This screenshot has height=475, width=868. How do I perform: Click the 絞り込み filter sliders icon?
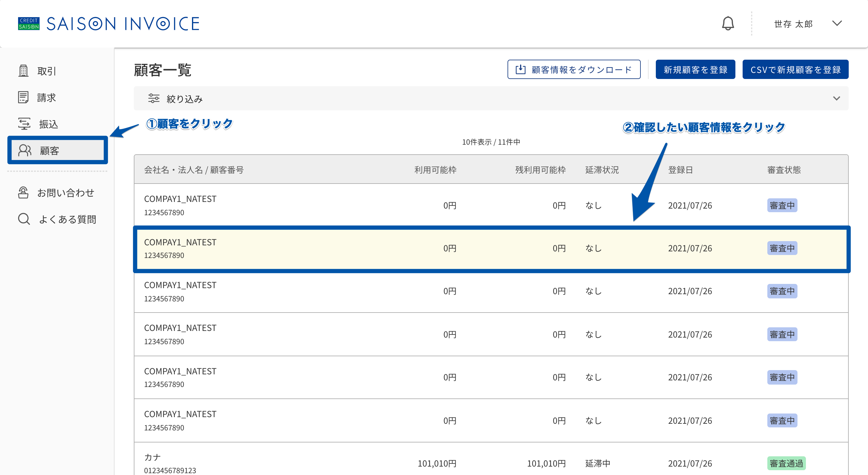[x=154, y=98]
